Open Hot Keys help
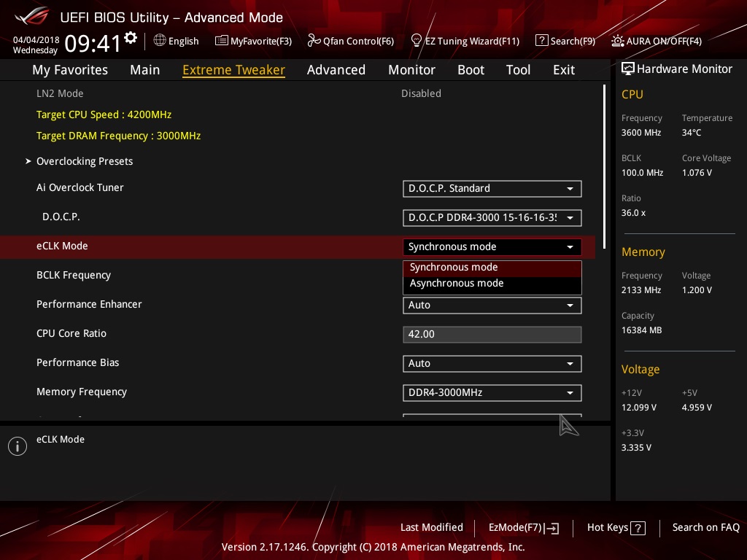The width and height of the screenshot is (747, 560). [x=616, y=528]
